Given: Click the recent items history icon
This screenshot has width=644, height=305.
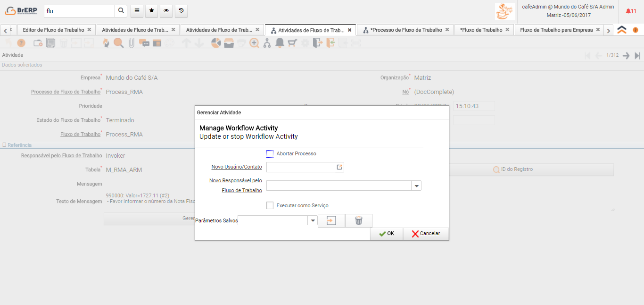Looking at the screenshot, I should (x=181, y=11).
